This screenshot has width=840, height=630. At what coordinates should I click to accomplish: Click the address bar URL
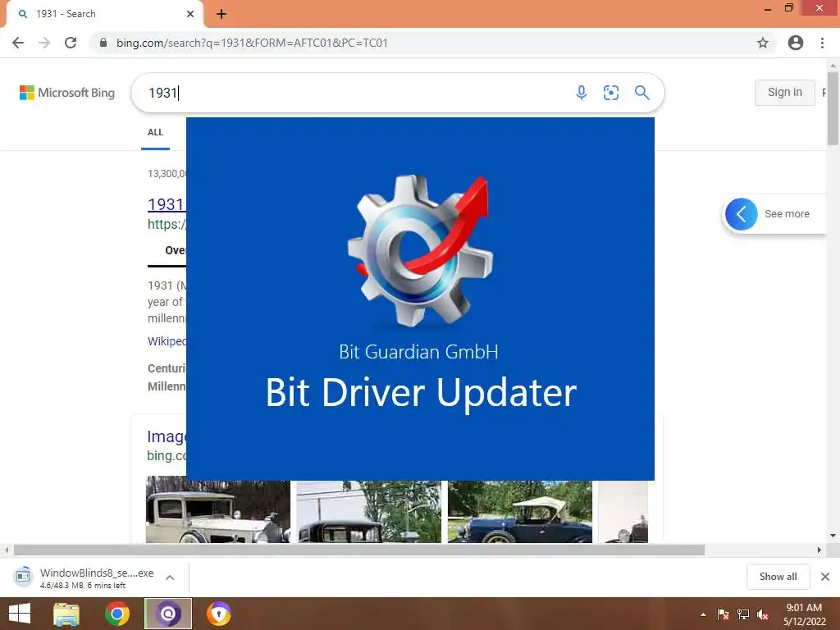click(252, 43)
